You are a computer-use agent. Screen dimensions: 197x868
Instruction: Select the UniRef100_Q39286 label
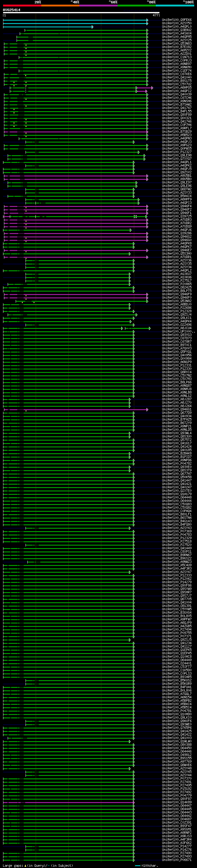point(176,233)
